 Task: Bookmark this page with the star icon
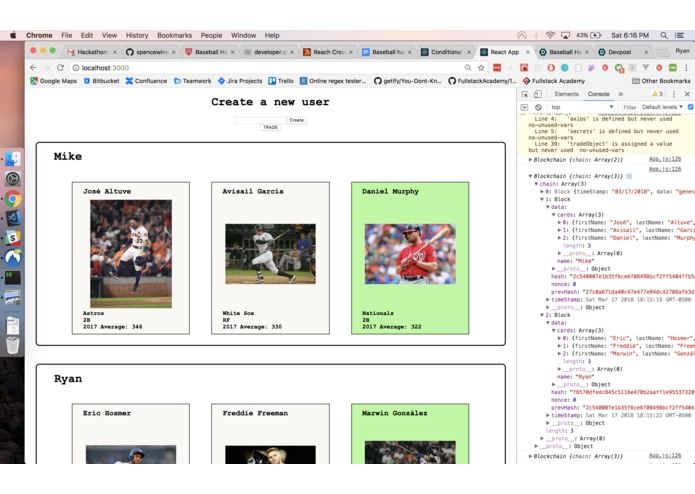(481, 68)
